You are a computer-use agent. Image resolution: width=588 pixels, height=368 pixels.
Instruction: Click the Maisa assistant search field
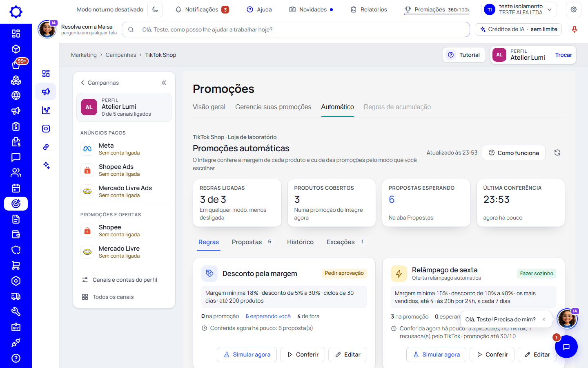coord(296,29)
